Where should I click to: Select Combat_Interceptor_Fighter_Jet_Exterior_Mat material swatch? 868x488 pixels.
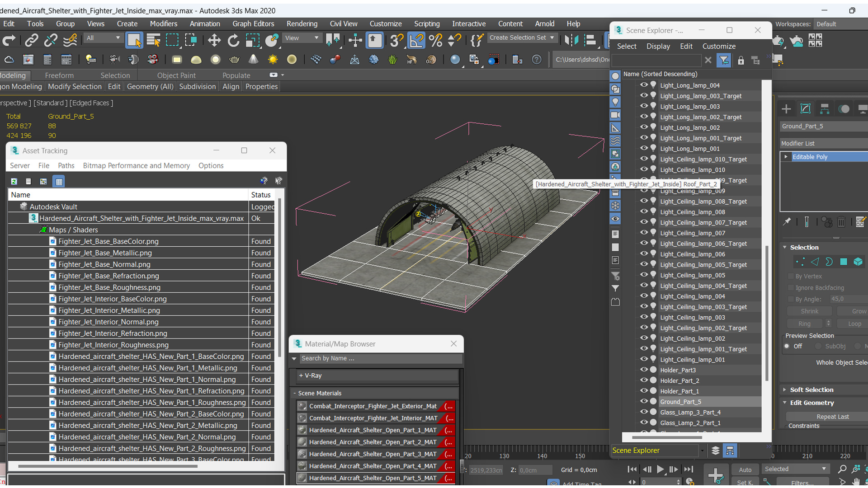[302, 406]
